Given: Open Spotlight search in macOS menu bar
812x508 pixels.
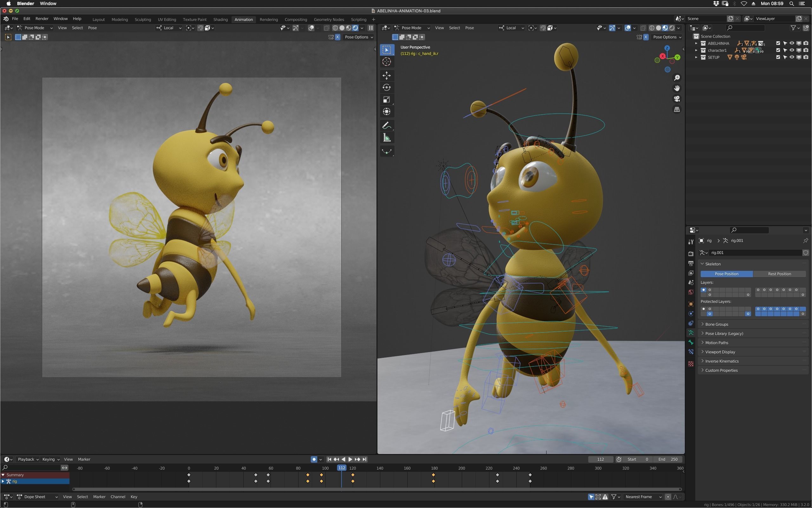Looking at the screenshot, I should (791, 4).
